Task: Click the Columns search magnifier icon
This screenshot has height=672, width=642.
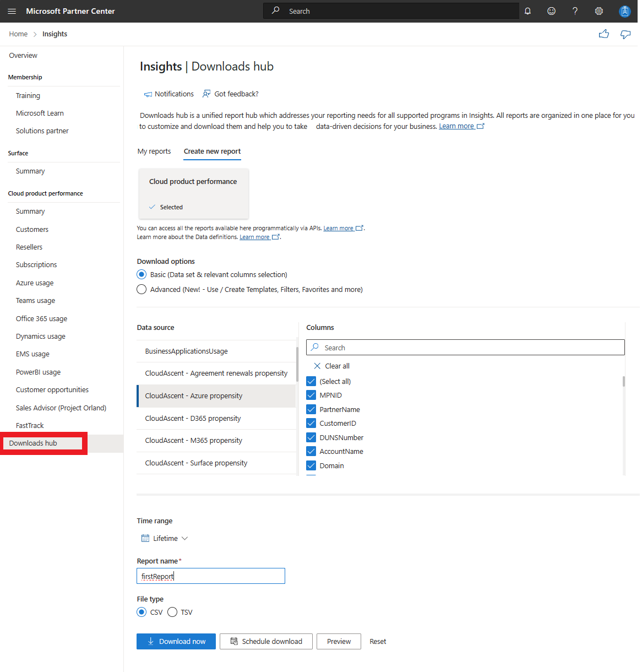Action: 315,348
